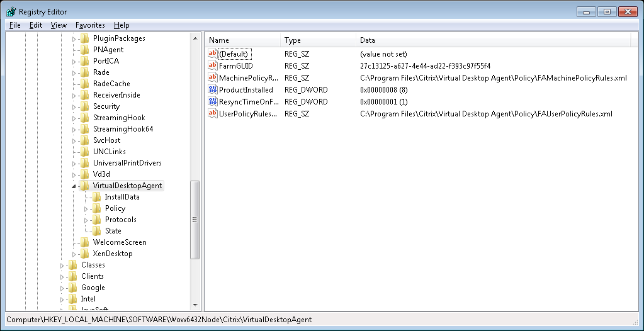Expand the PortICA key
This screenshot has height=331, width=644.
74,62
